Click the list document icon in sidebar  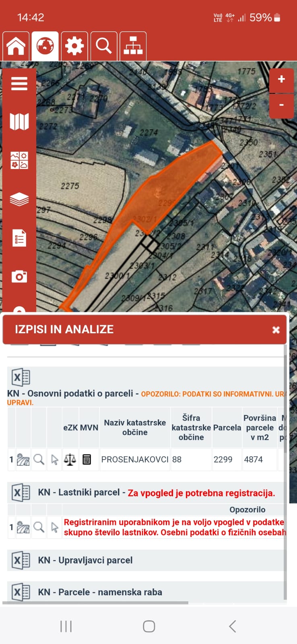pyautogui.click(x=19, y=238)
